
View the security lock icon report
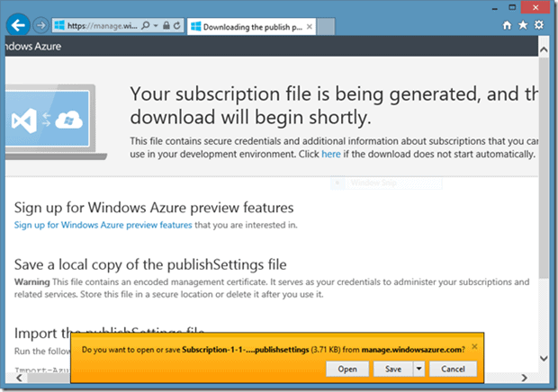pyautogui.click(x=166, y=25)
